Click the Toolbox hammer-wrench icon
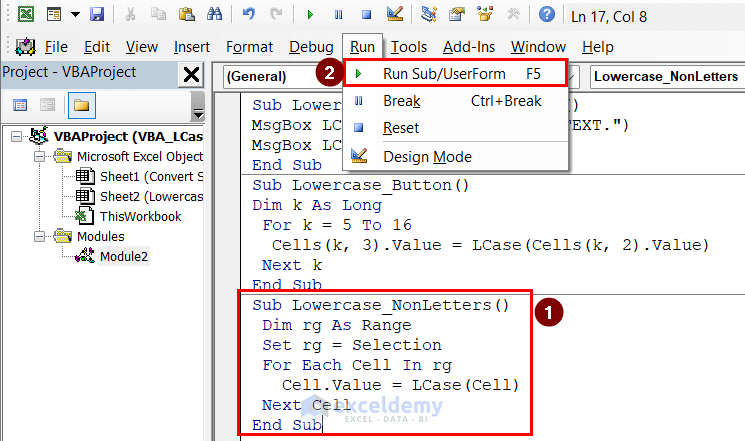This screenshot has height=441, width=745. 513,14
